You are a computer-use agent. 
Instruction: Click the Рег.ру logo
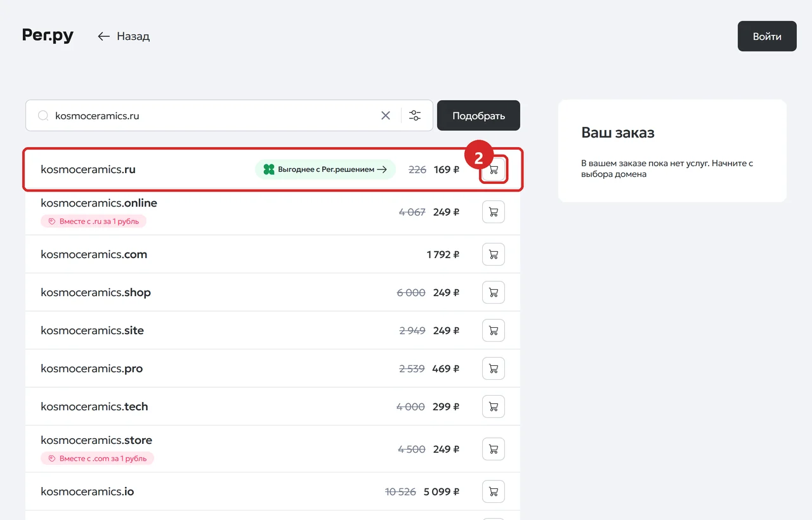[48, 36]
